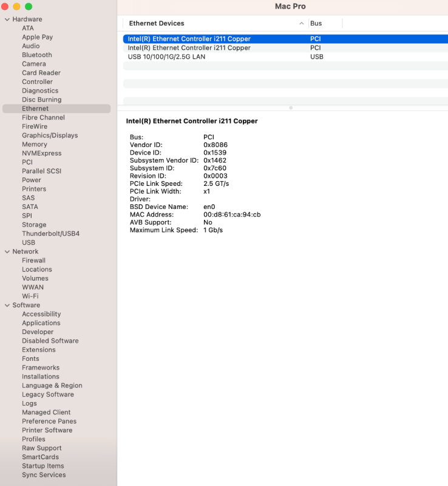The image size is (448, 486).
Task: Select FireWire in the sidebar
Action: tap(35, 126)
